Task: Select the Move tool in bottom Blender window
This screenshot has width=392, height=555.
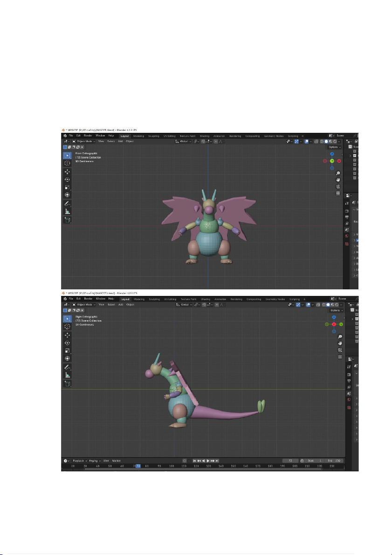Action: pos(67,335)
